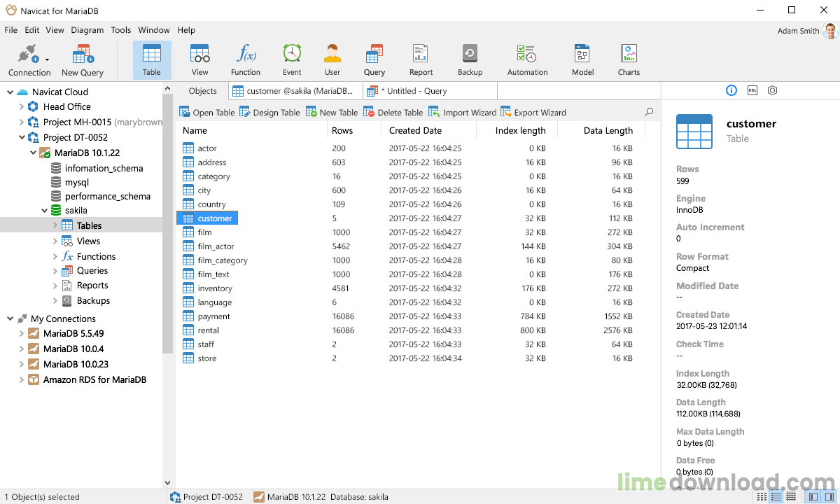Image resolution: width=840 pixels, height=504 pixels.
Task: Open the Model toolbar icon
Action: pyautogui.click(x=582, y=61)
